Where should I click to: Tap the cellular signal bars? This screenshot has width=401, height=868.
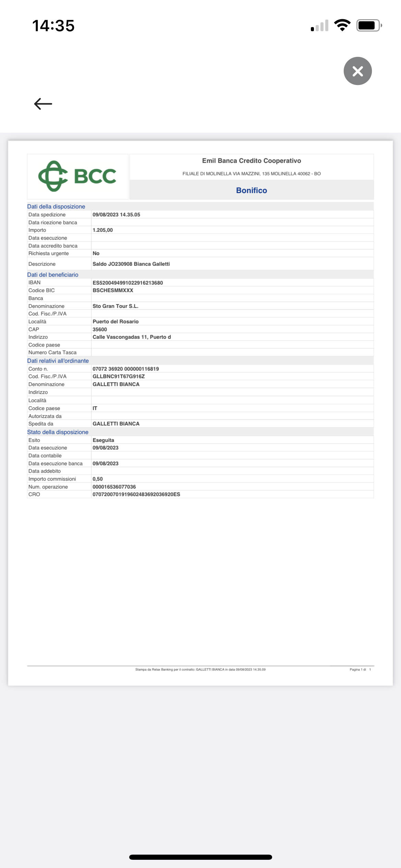[x=319, y=26]
